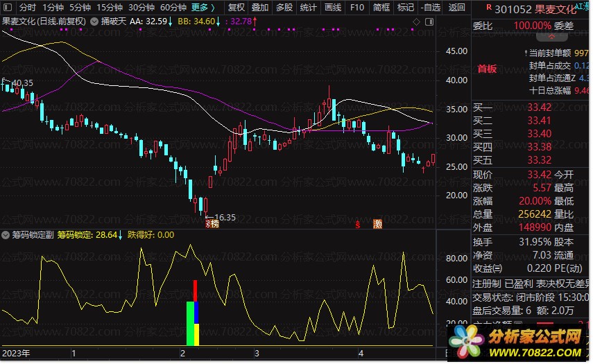Click 果麦文化(日线.前复权) chart title
The width and height of the screenshot is (593, 364).
[44, 21]
